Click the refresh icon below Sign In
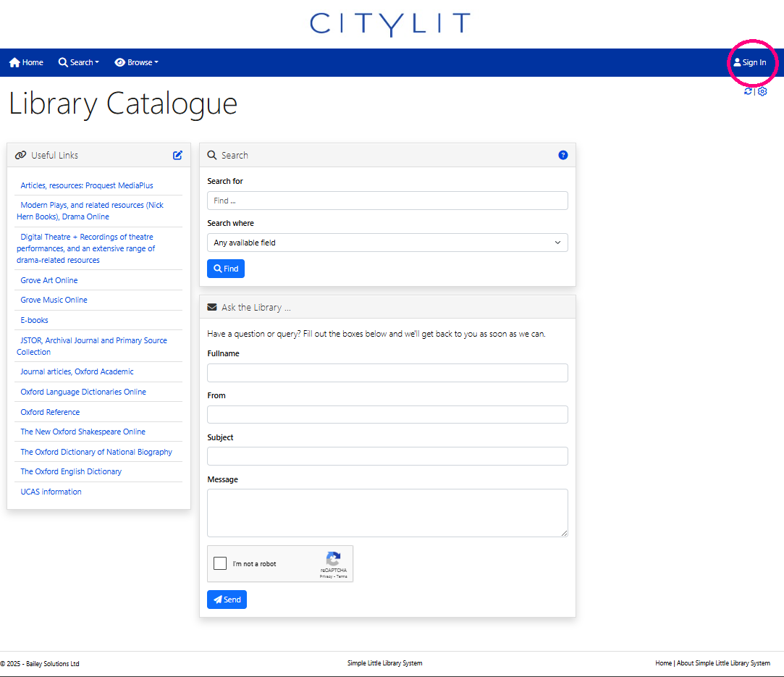This screenshot has width=784, height=677. [748, 91]
